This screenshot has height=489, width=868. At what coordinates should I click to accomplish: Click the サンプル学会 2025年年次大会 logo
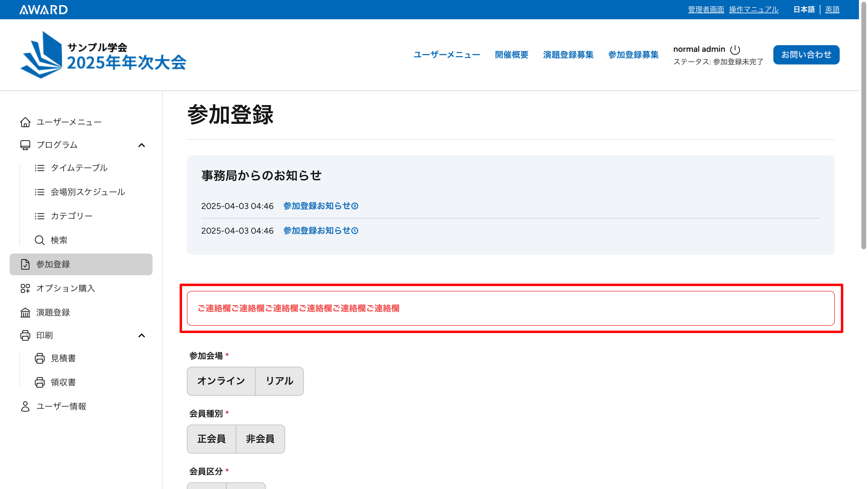tap(103, 55)
